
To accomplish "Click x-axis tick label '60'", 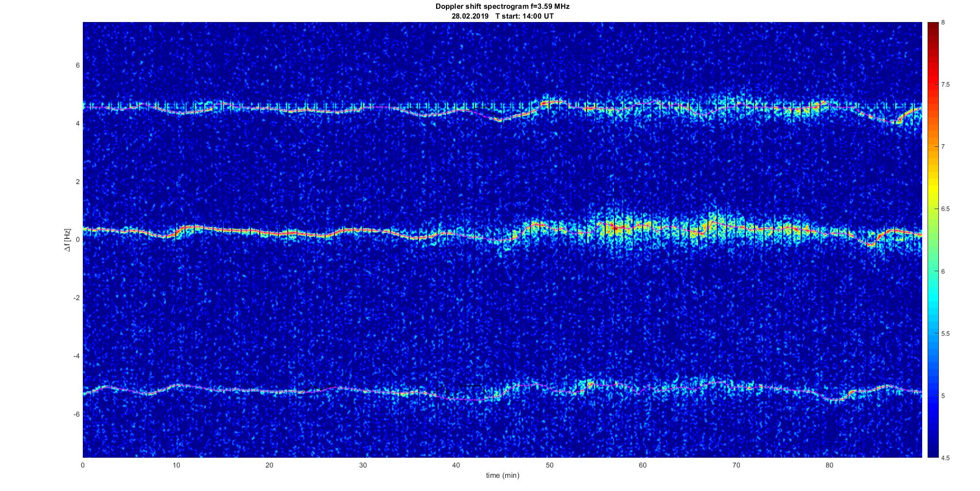I will pos(643,465).
